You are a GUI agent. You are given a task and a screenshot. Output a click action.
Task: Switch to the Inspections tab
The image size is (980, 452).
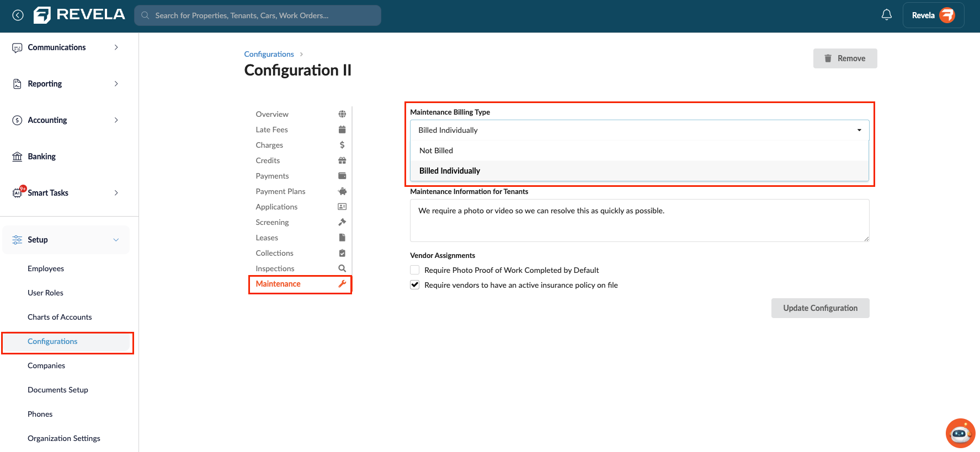tap(275, 268)
